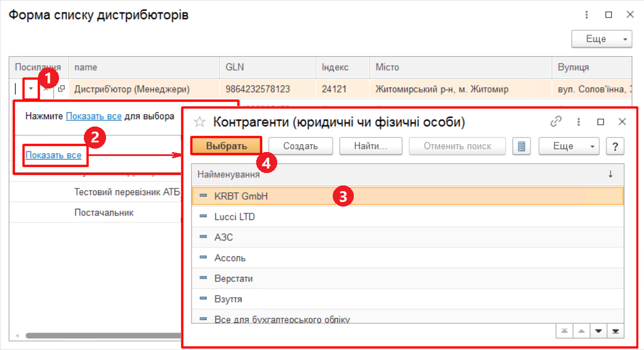
Task: Click the Найти button
Action: coord(370,146)
